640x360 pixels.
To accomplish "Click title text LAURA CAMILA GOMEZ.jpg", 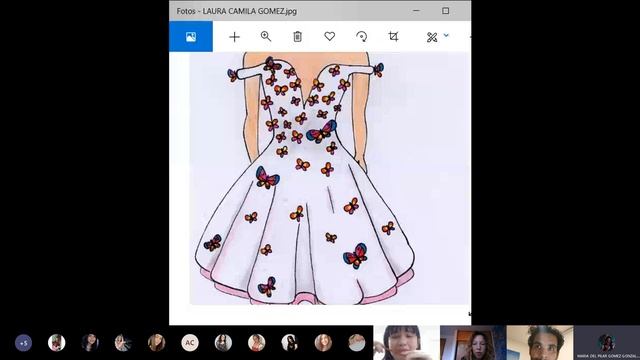I will (249, 11).
